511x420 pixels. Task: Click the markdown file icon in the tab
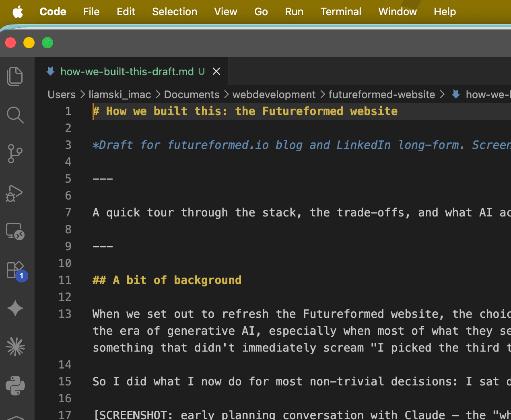(x=51, y=71)
